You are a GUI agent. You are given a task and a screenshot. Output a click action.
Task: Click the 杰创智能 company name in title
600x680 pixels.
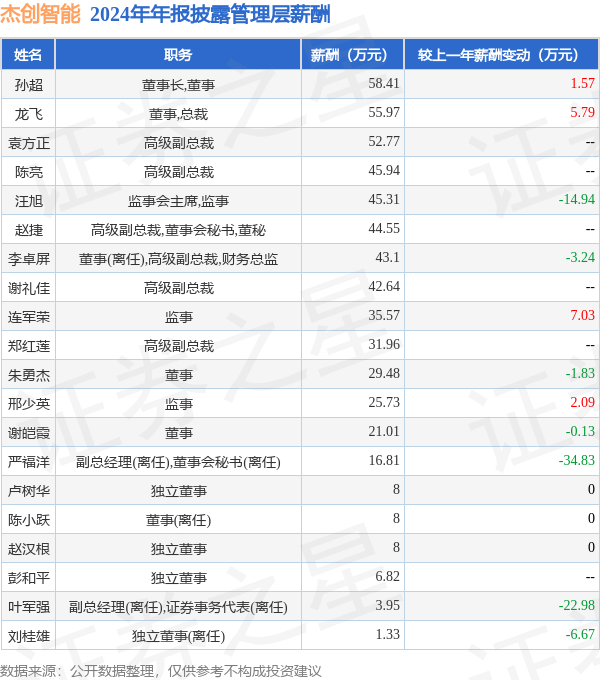click(x=40, y=14)
